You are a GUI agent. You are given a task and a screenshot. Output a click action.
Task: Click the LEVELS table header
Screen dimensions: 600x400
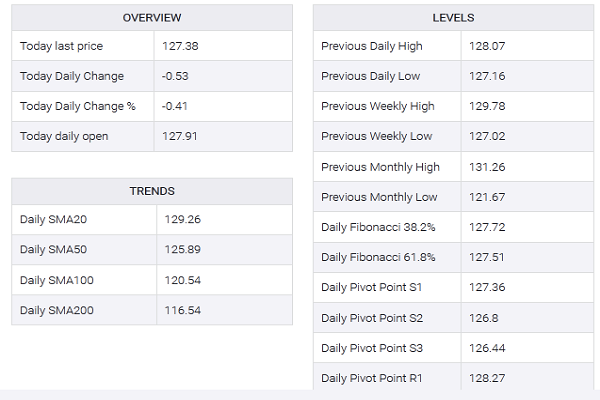[x=453, y=18]
